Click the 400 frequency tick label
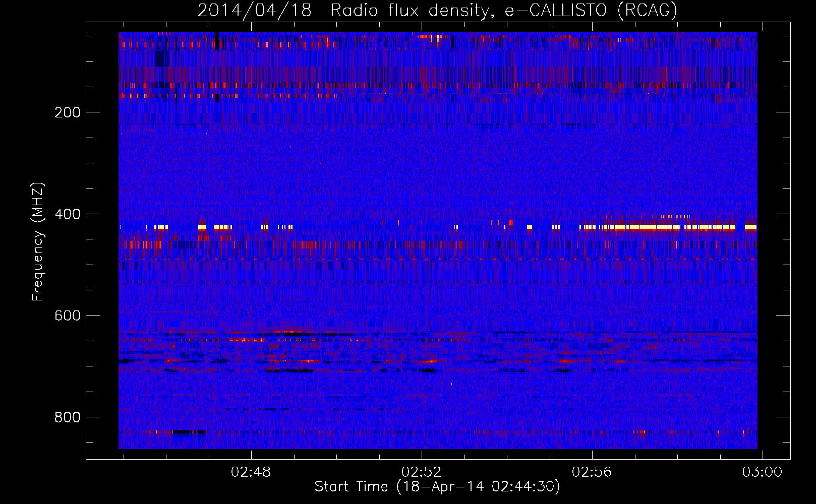 point(68,214)
